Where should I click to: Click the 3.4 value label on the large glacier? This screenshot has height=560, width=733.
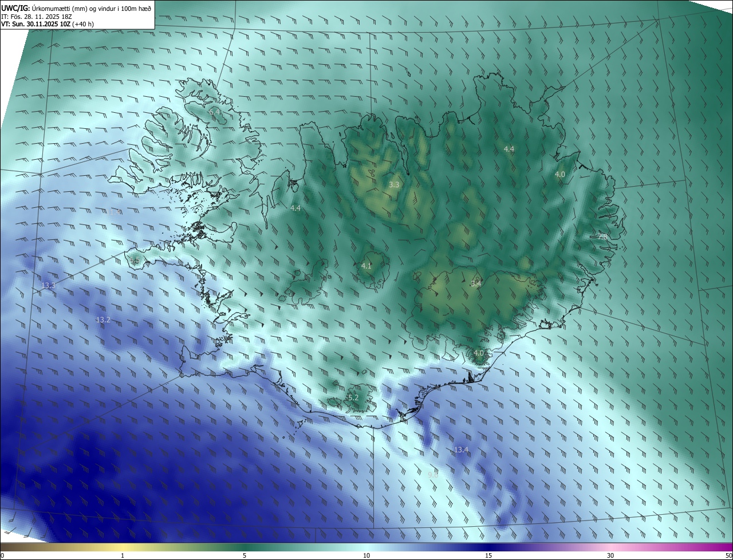(476, 283)
